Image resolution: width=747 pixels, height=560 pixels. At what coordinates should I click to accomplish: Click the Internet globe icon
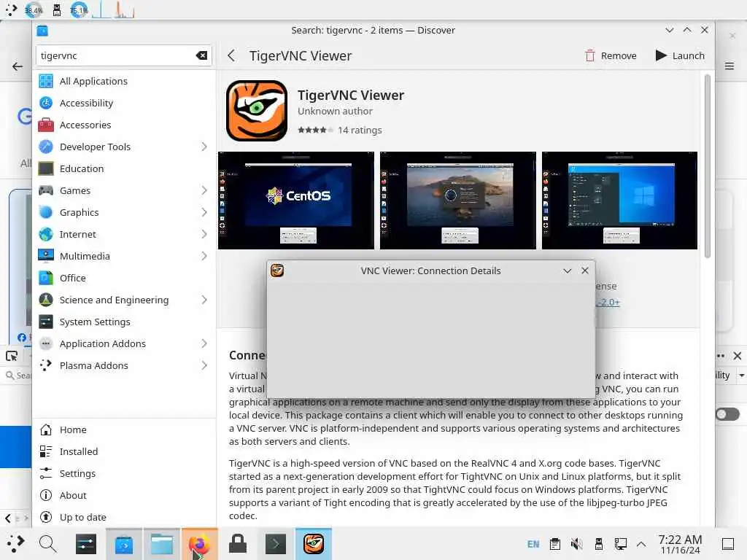(x=46, y=234)
